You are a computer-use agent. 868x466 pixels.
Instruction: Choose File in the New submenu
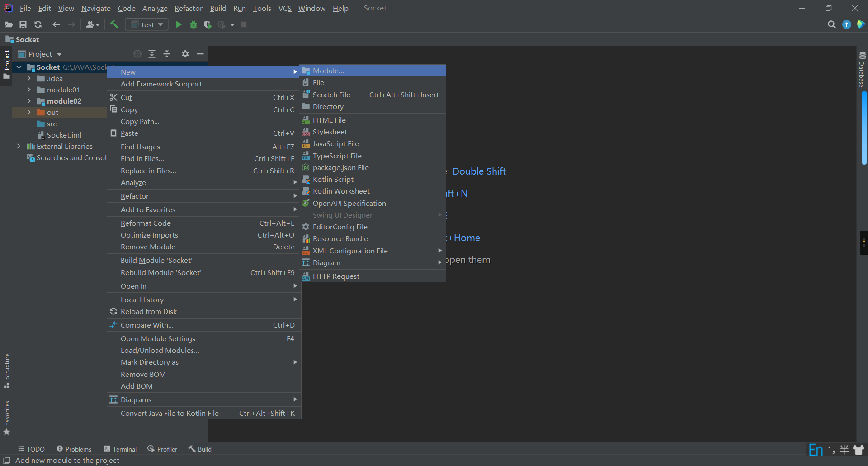coord(373,82)
